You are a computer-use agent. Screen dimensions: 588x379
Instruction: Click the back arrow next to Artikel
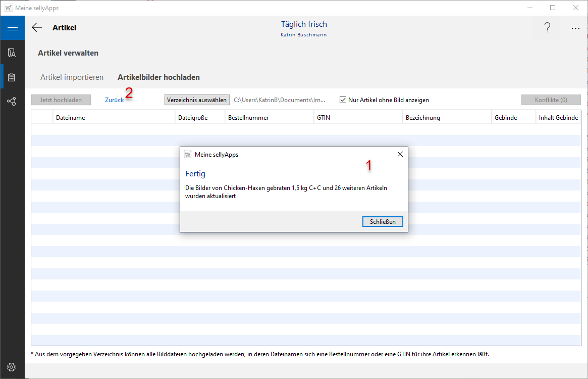37,28
